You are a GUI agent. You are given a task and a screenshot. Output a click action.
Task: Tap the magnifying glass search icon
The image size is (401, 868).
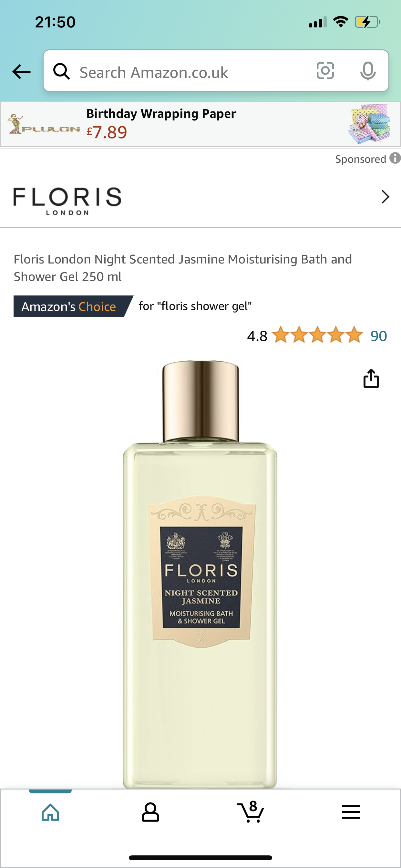[x=62, y=71]
